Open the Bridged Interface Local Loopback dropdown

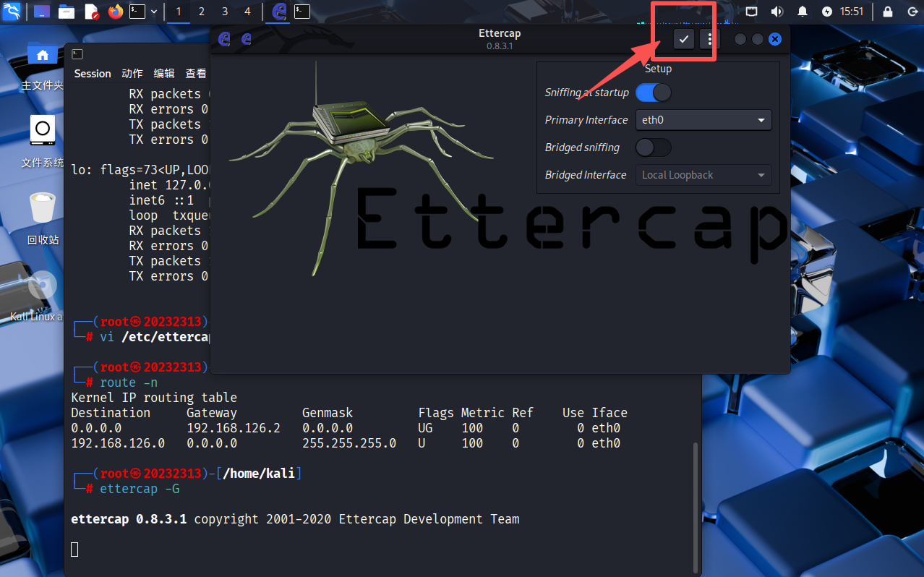pos(703,175)
